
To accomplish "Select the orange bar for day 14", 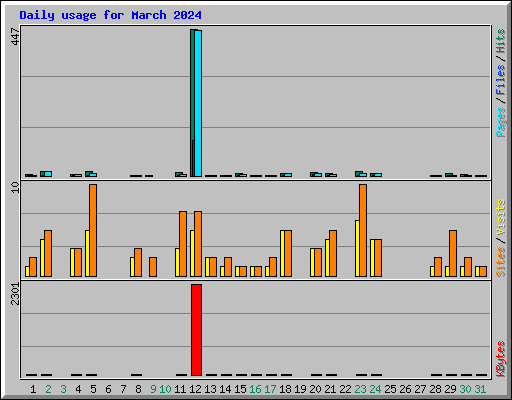I will click(x=228, y=267).
